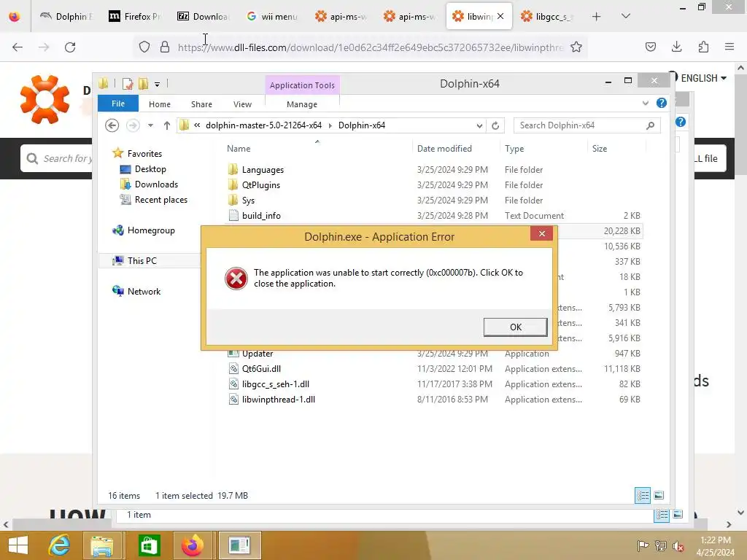Open a new Firefox tab

click(x=596, y=17)
